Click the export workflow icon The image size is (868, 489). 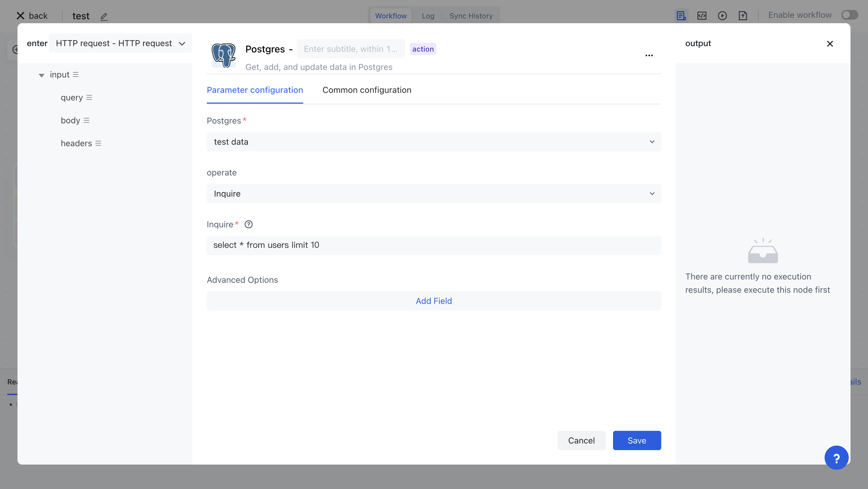point(743,15)
